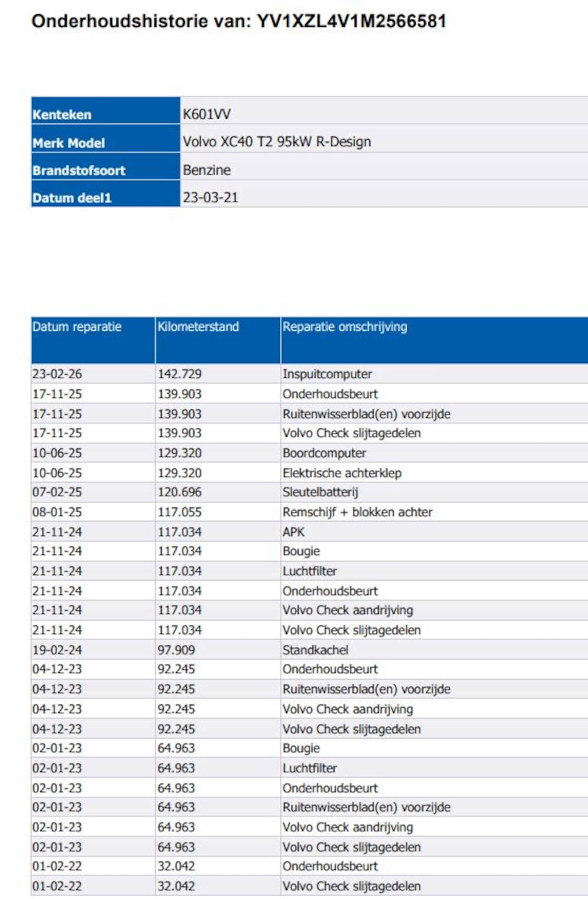Select Volvo Check slijtagedelen at 117.034 km
This screenshot has height=899, width=588.
click(x=351, y=630)
